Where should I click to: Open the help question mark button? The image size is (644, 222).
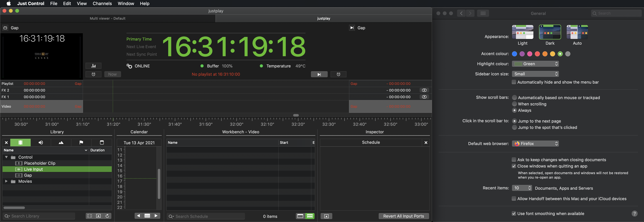[634, 213]
